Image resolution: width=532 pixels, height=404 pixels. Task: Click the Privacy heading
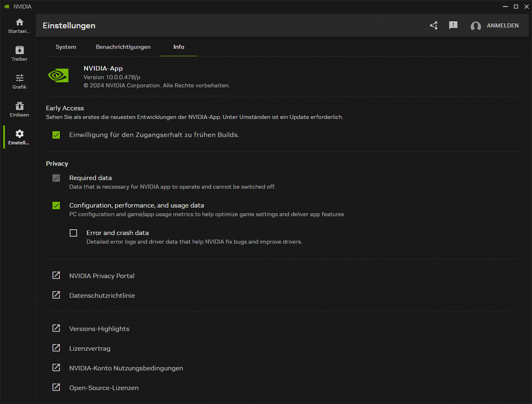(57, 164)
